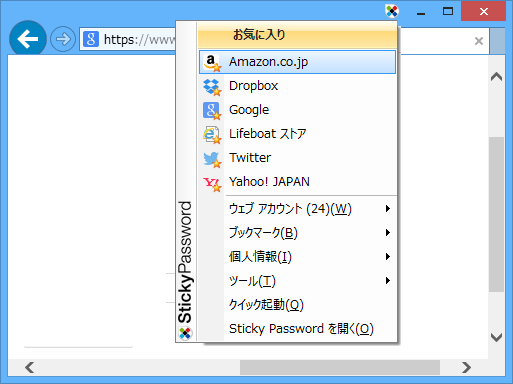The image size is (513, 384).
Task: Click the browser forward arrow button
Action: [x=63, y=39]
